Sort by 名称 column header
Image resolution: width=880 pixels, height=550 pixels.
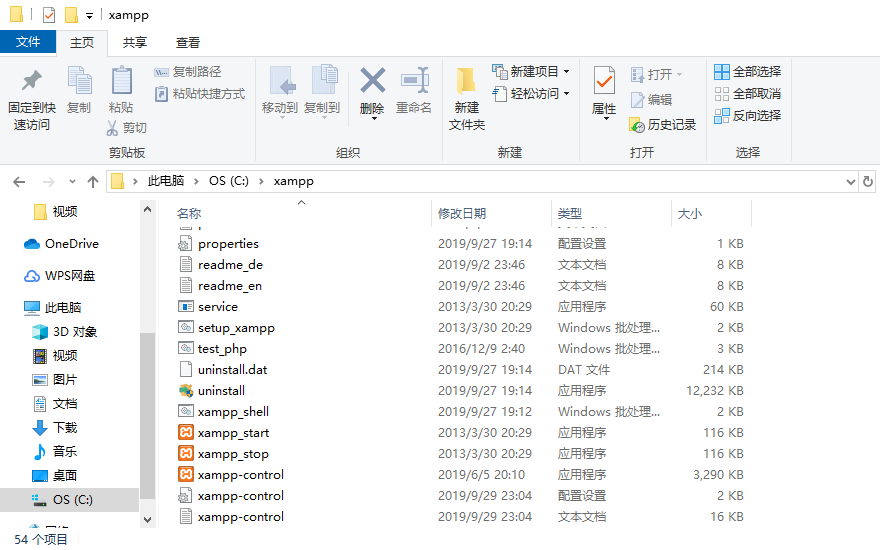pyautogui.click(x=189, y=214)
